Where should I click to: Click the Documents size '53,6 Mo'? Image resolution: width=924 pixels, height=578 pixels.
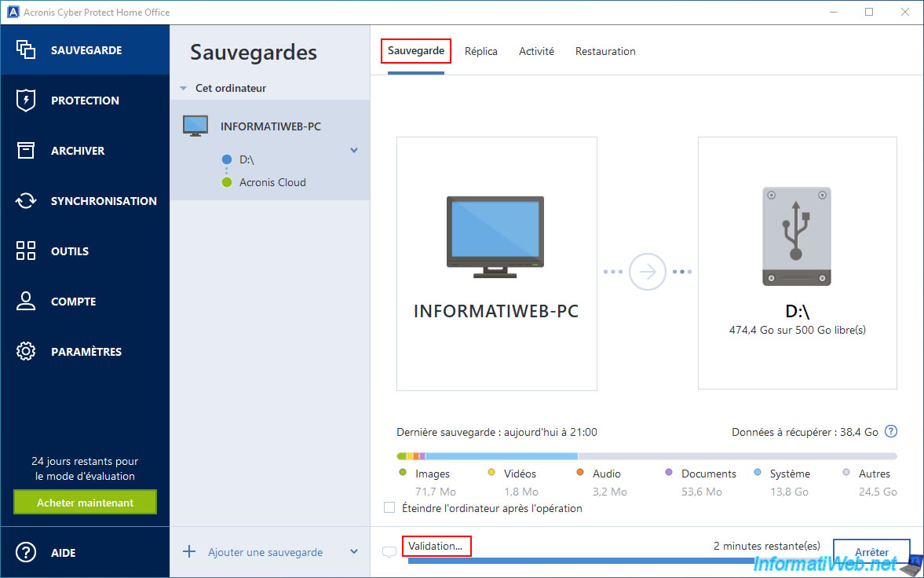[702, 492]
